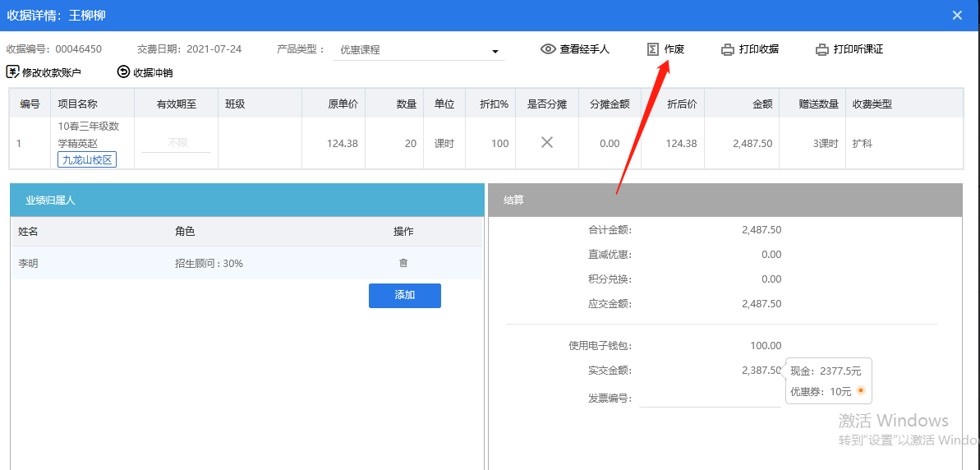This screenshot has height=470, width=980.
Task: Click the 作废 void icon
Action: [653, 49]
